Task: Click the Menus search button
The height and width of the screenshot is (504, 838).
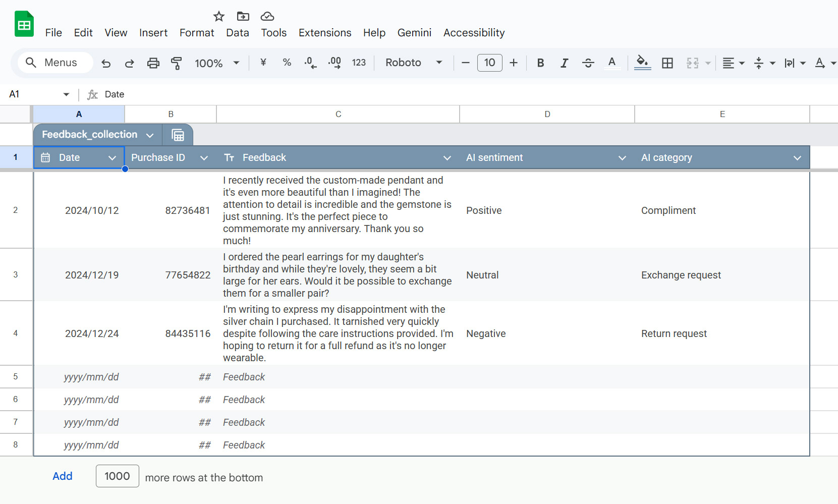Action: [x=55, y=63]
